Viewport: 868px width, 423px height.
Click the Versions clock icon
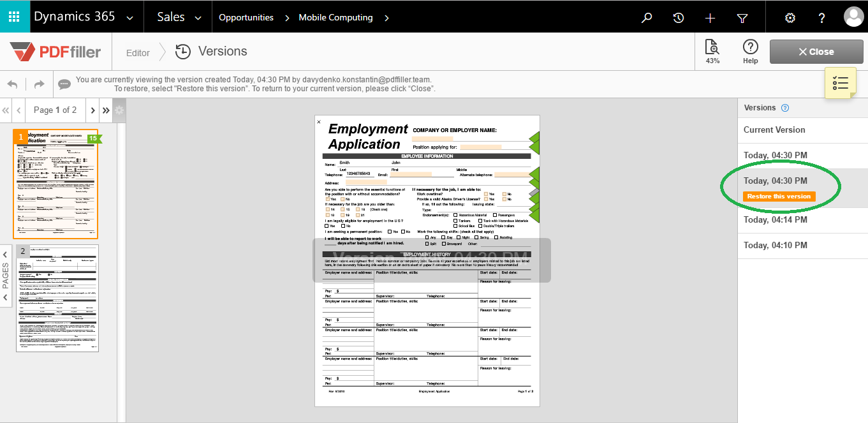tap(183, 52)
